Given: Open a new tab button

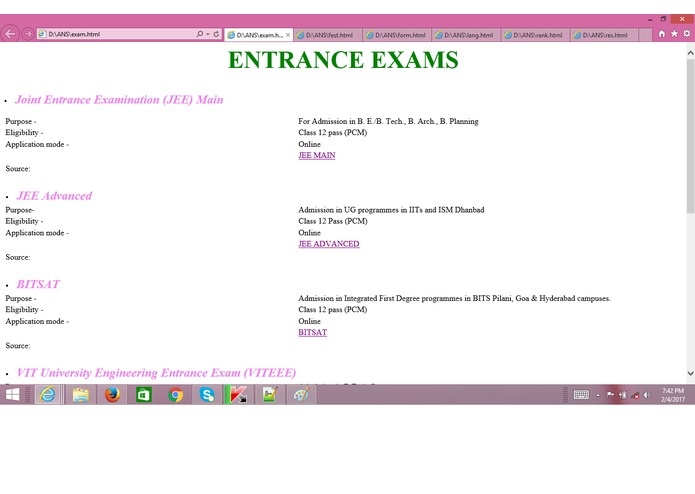Looking at the screenshot, I should pos(645,35).
